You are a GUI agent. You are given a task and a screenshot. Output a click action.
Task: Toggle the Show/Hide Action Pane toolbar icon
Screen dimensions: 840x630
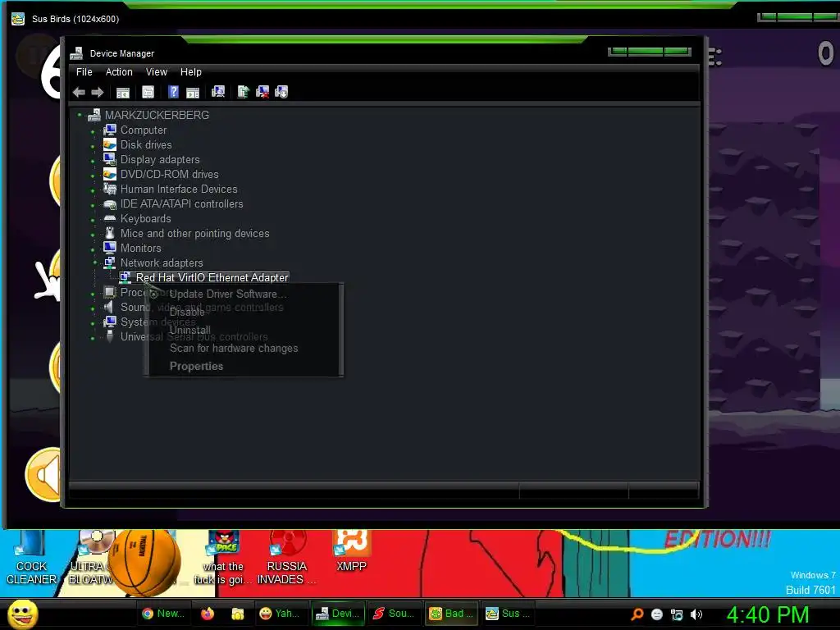[193, 92]
